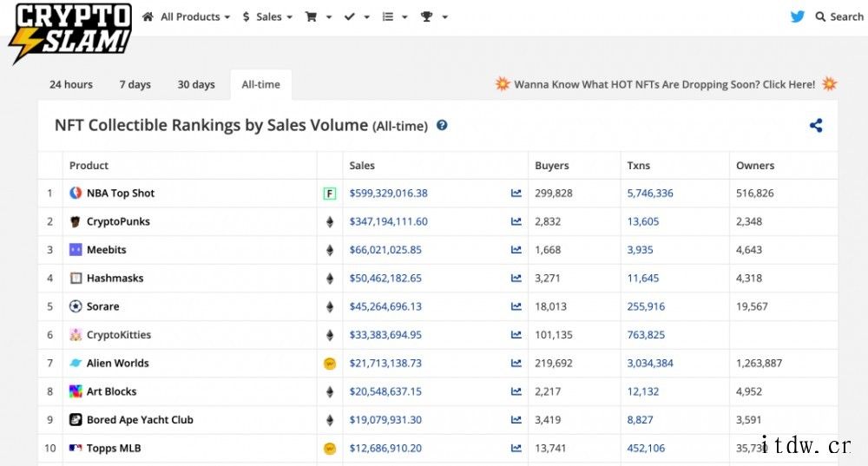Open the help question mark icon
Viewport: 868px width, 466px height.
(442, 125)
